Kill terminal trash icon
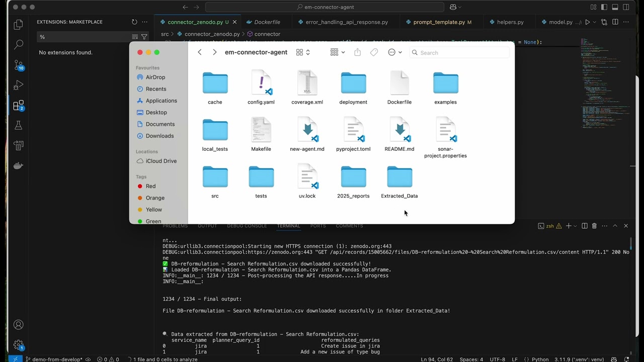The height and width of the screenshot is (362, 644). 594,226
